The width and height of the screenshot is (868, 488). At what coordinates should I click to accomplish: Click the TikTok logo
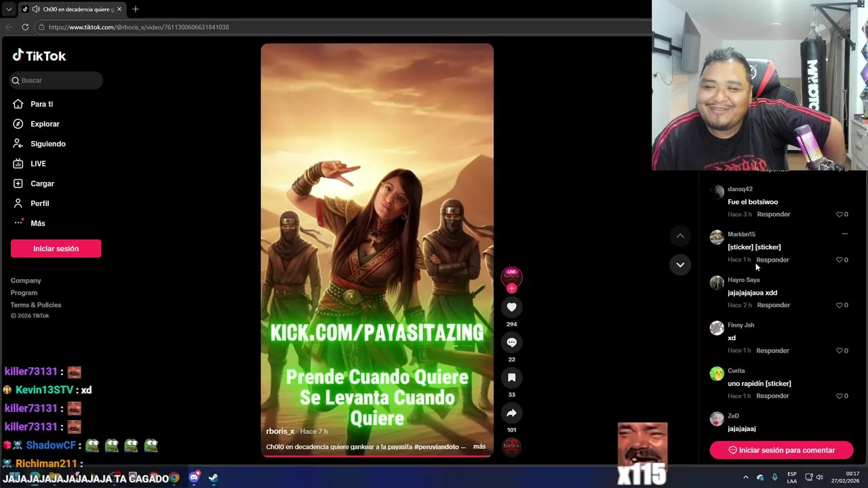pyautogui.click(x=39, y=56)
